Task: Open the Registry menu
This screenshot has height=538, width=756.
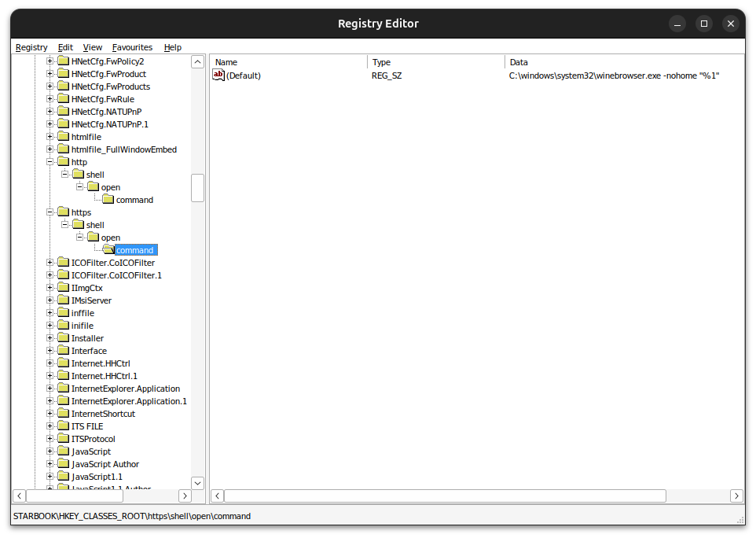Action: pyautogui.click(x=31, y=47)
